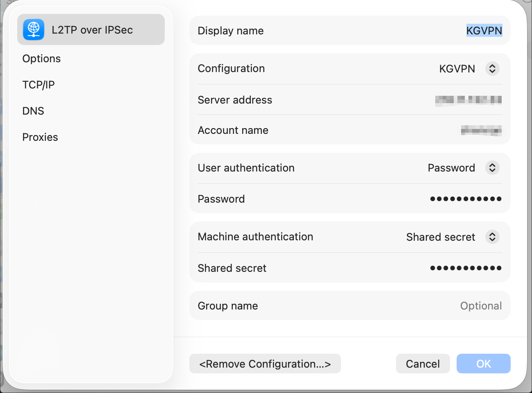Open the Shared secret machine authentication menu

[441, 237]
